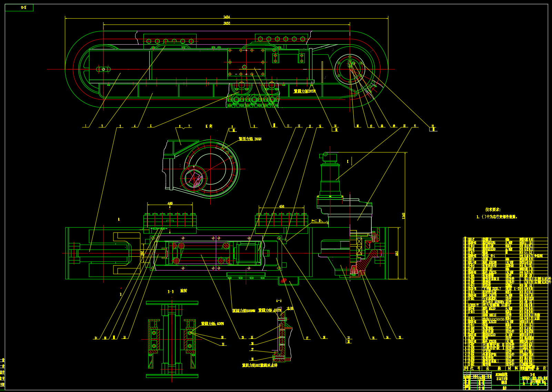Select the 本体 label in section a-a
This screenshot has height=392, width=552.
click(290, 309)
